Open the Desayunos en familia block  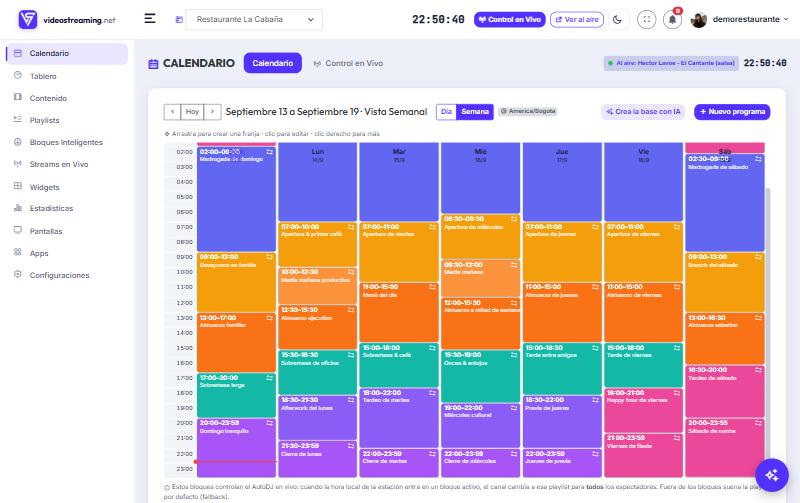236,282
